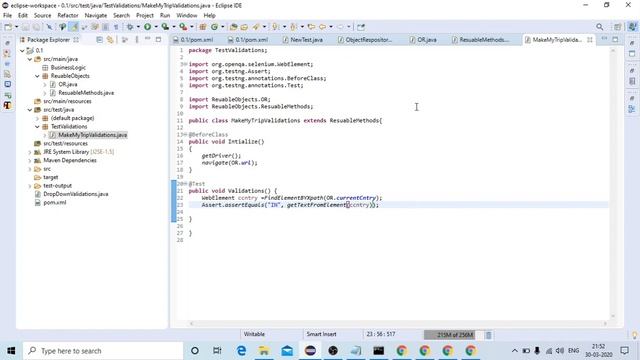The width and height of the screenshot is (640, 360).
Task: Run the program with green Run button
Action: click(x=147, y=27)
